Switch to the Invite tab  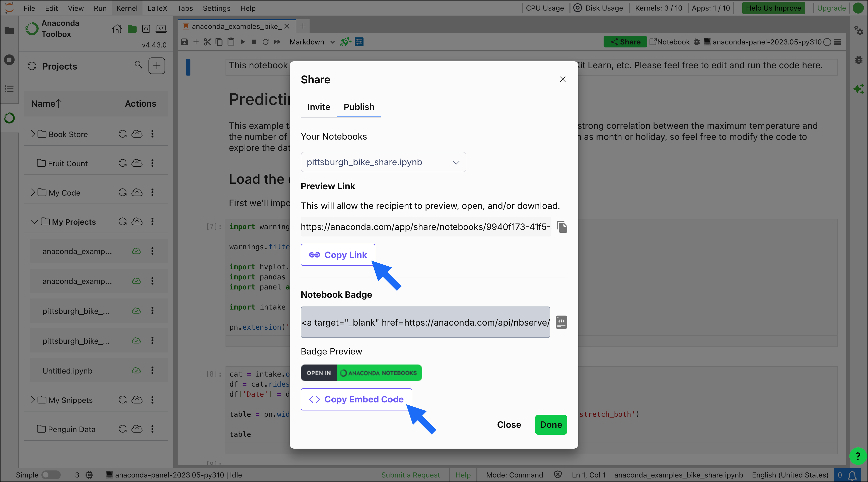(318, 107)
